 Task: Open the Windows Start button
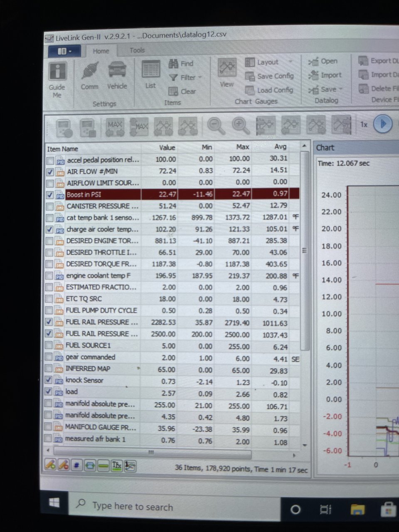pyautogui.click(x=54, y=502)
